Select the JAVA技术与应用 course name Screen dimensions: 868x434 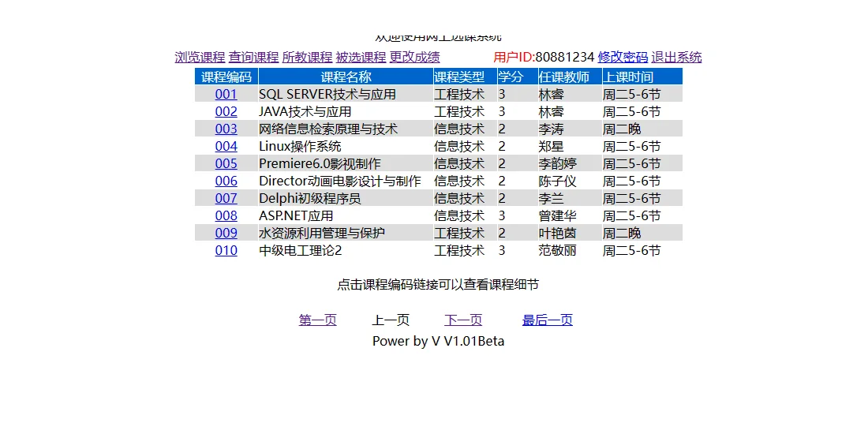point(305,112)
